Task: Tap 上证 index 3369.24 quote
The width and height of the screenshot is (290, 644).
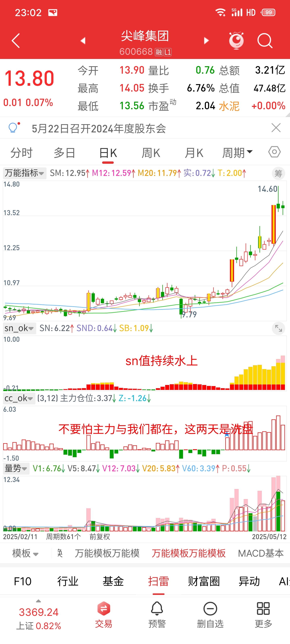Action: click(x=38, y=619)
